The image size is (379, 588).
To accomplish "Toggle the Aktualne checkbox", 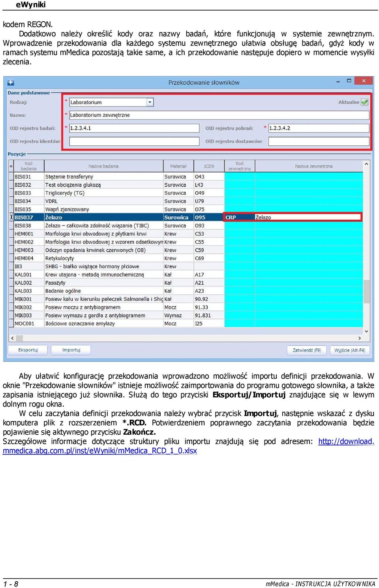I will pos(364,102).
